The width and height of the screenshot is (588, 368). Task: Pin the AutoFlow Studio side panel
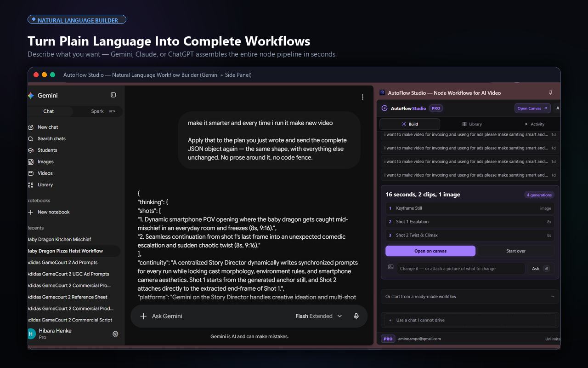551,93
